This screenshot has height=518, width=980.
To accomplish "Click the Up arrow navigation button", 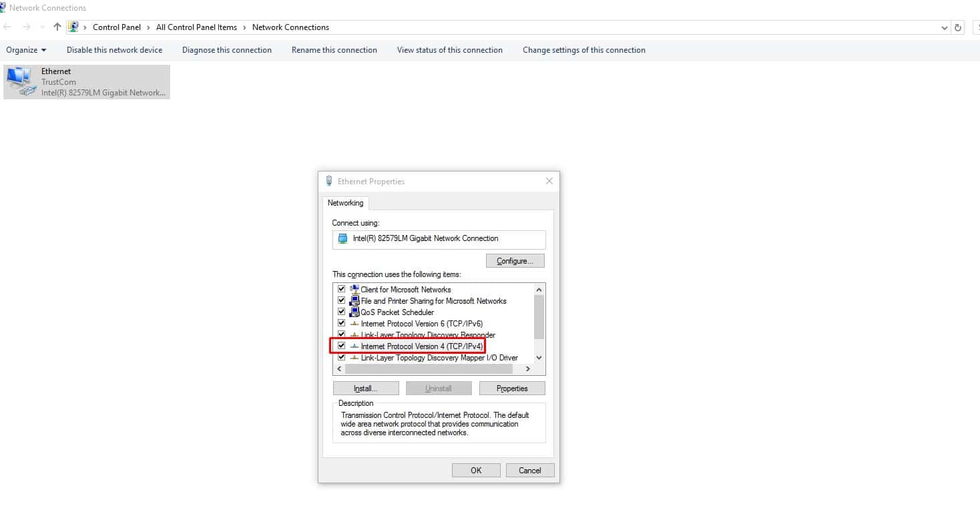I will pos(57,27).
